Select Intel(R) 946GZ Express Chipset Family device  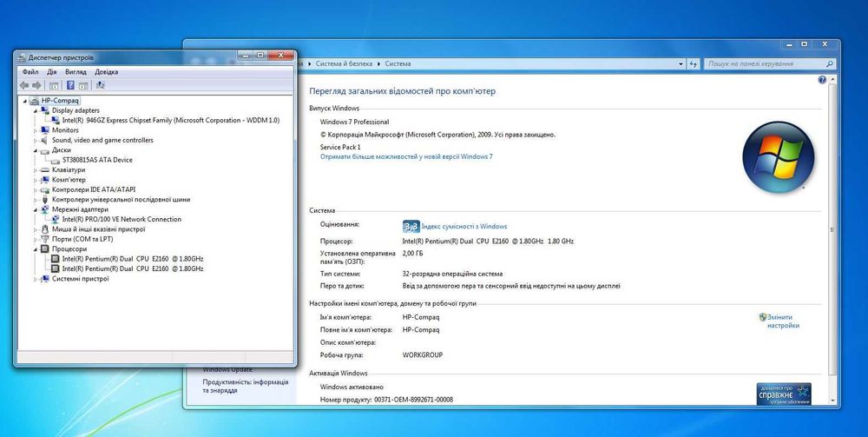pyautogui.click(x=170, y=120)
